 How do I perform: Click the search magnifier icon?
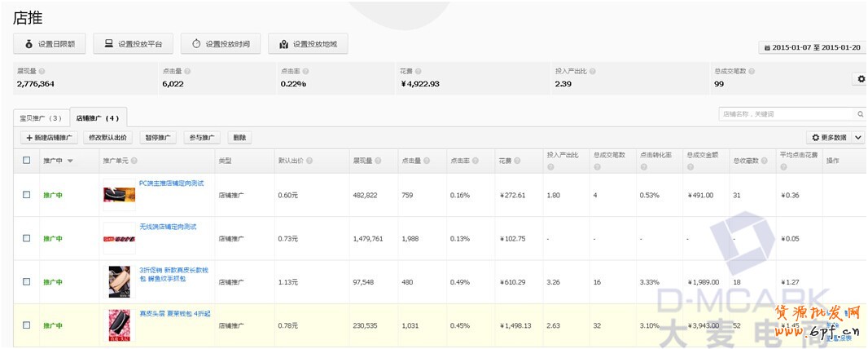coord(860,114)
